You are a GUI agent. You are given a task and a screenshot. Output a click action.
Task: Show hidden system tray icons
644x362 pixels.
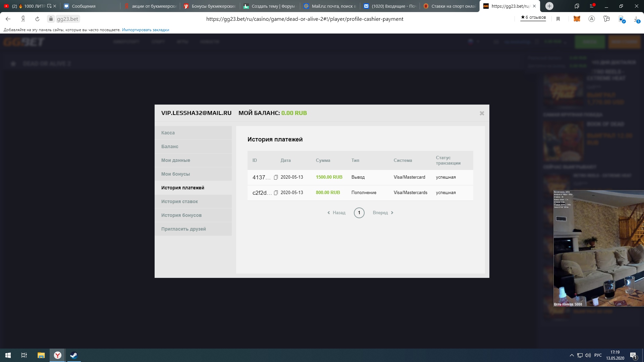(x=572, y=355)
